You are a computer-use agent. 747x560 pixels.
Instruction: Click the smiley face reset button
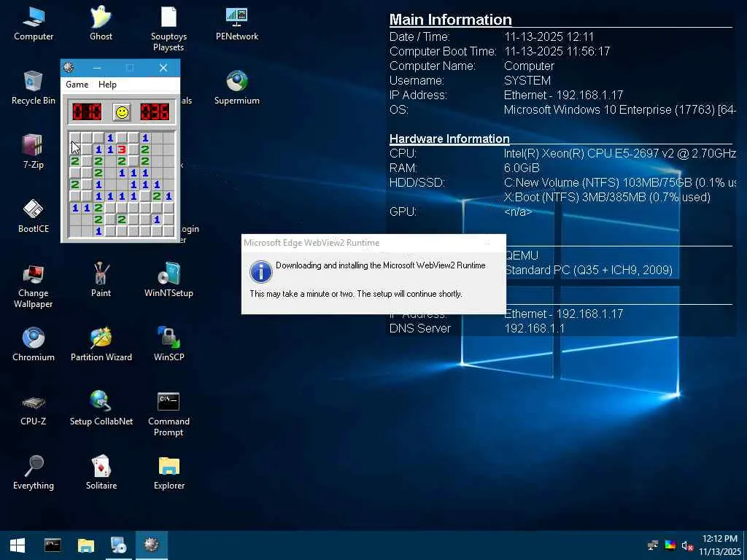pos(123,112)
